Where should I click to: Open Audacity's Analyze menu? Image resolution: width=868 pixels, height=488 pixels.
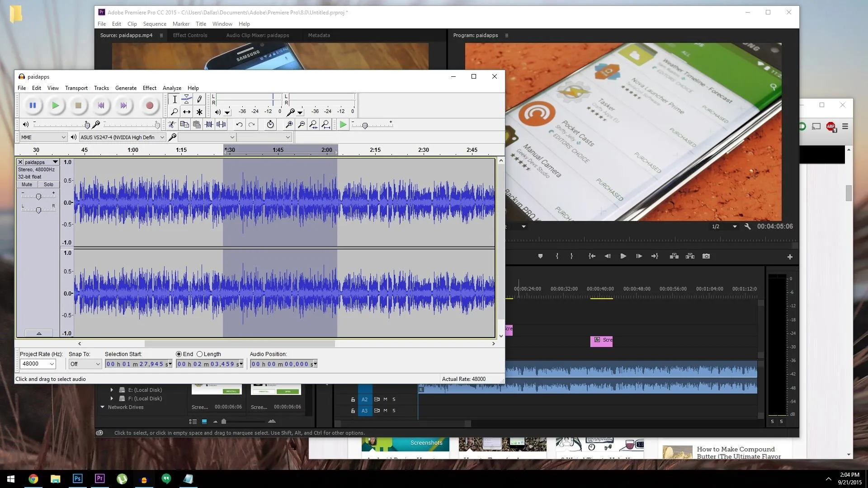(x=172, y=88)
